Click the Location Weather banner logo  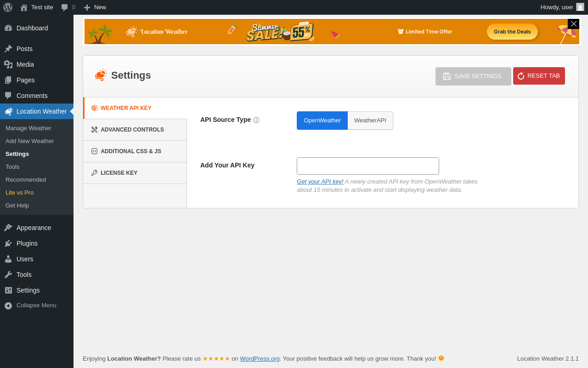click(x=157, y=31)
